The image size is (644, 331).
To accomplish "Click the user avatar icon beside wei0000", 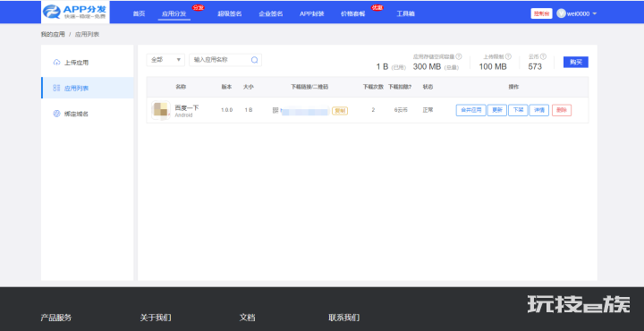I will pyautogui.click(x=561, y=13).
